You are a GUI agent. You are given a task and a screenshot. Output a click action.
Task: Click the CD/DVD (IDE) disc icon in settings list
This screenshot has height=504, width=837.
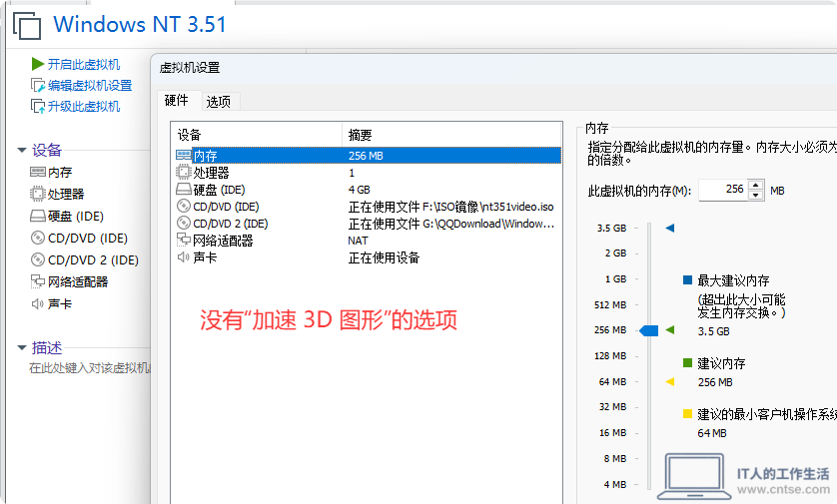(184, 206)
